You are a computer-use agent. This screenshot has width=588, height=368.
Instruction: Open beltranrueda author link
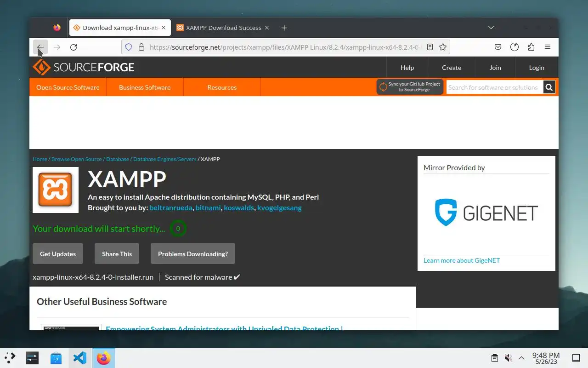171,207
